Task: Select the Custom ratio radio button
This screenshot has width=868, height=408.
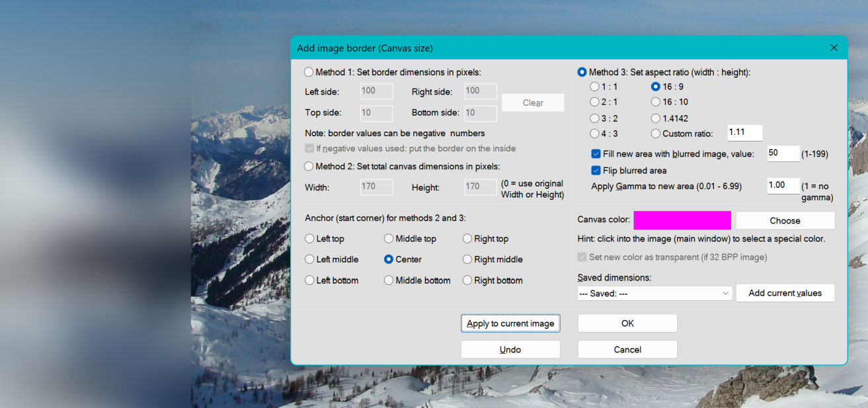Action: pyautogui.click(x=656, y=134)
